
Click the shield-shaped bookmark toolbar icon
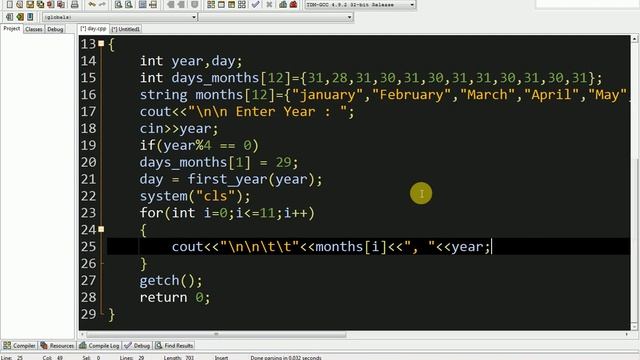(x=195, y=4)
